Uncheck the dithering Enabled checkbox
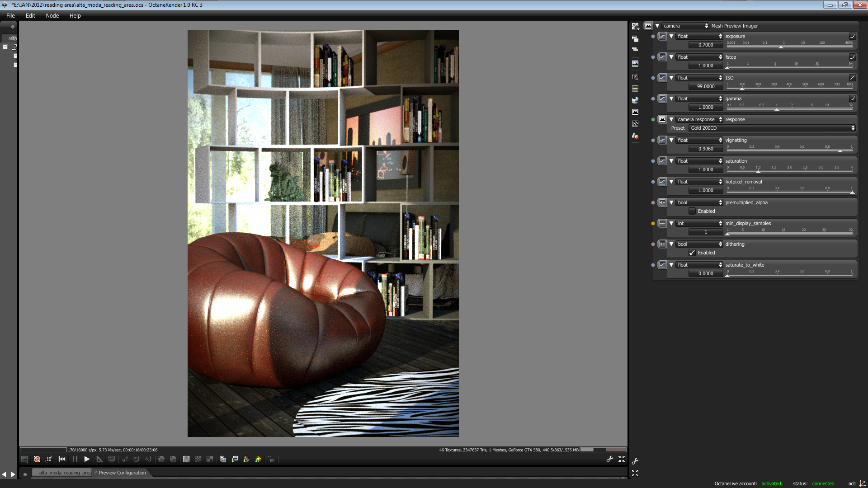Screen dimensions: 868x488 (692, 253)
